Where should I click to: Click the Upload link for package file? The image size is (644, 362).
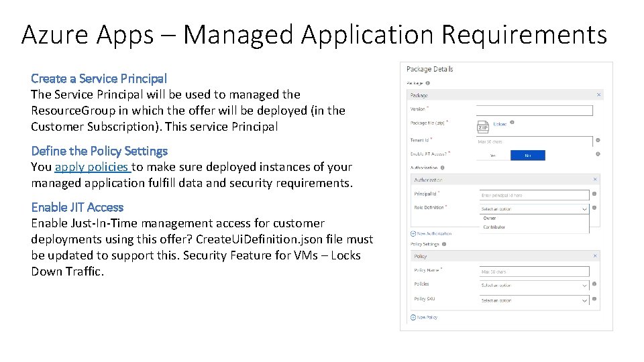pyautogui.click(x=500, y=125)
